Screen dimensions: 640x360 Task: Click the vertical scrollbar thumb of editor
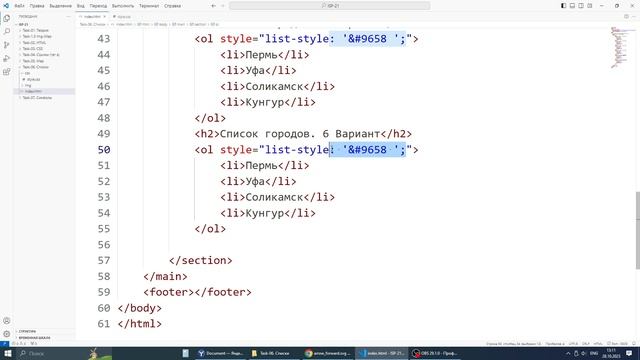pos(637,230)
